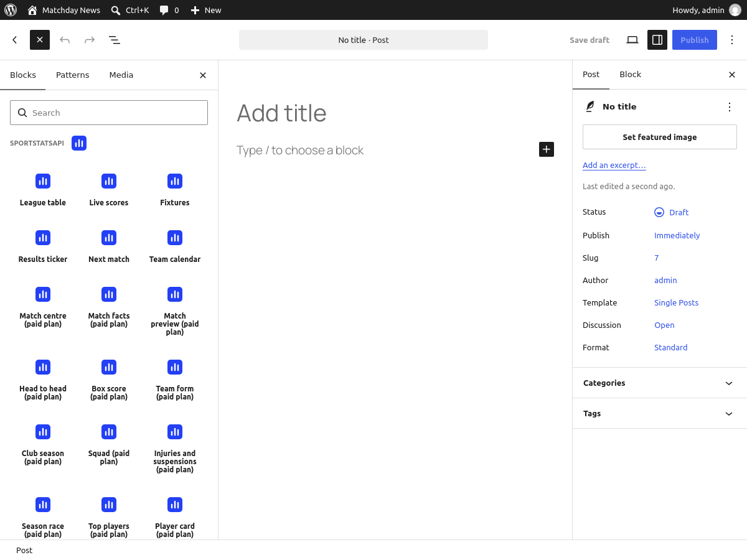Click Save draft
The height and width of the screenshot is (560, 747).
[590, 40]
